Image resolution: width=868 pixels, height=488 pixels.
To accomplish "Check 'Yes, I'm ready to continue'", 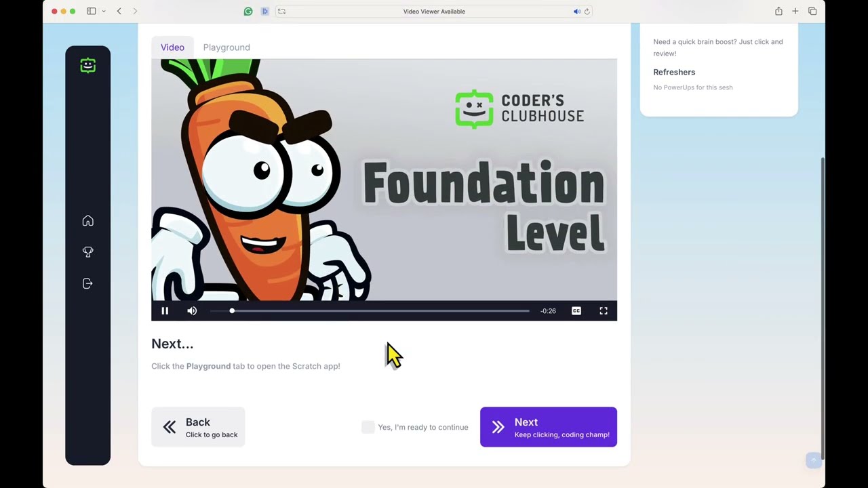I will pos(368,427).
